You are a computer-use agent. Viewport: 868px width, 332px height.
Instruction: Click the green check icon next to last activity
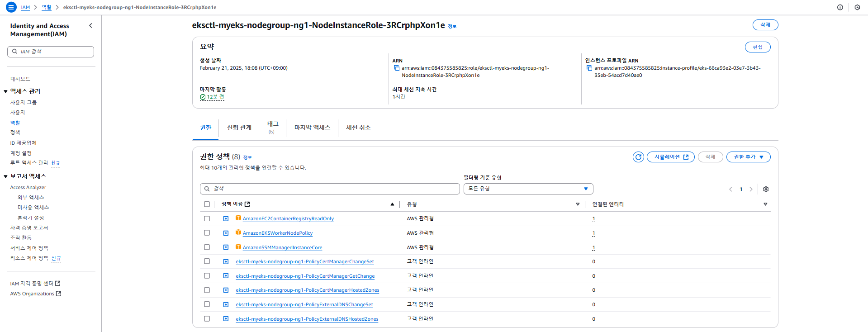(203, 97)
